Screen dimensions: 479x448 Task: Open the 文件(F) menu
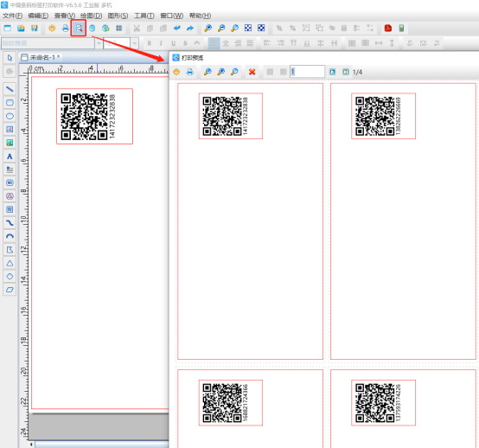point(12,16)
